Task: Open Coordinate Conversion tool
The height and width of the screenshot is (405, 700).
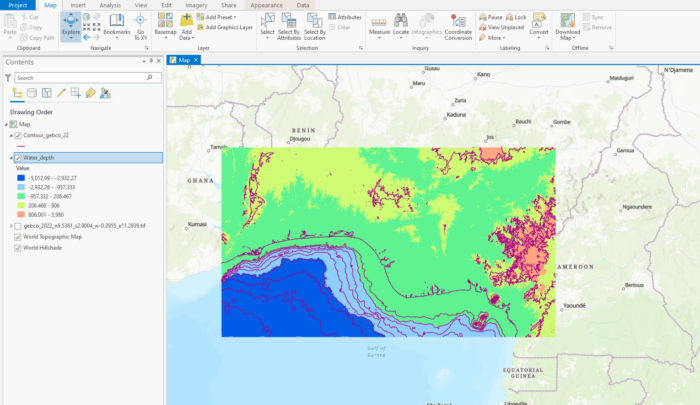Action: tap(458, 26)
